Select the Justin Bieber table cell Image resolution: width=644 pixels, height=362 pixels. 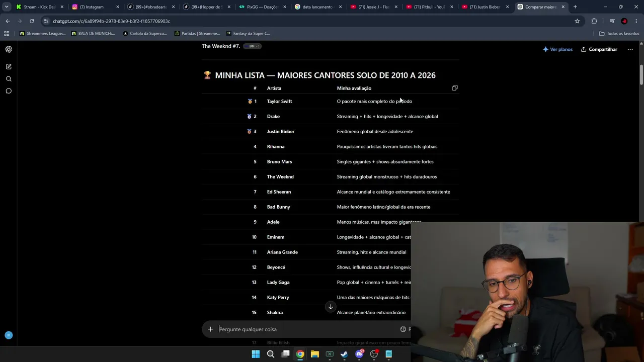pos(281,132)
